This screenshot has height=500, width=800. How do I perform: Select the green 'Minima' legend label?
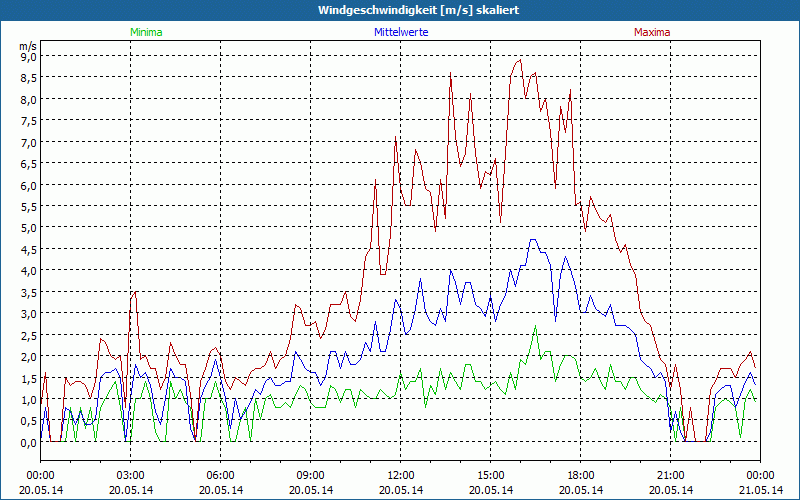click(146, 32)
